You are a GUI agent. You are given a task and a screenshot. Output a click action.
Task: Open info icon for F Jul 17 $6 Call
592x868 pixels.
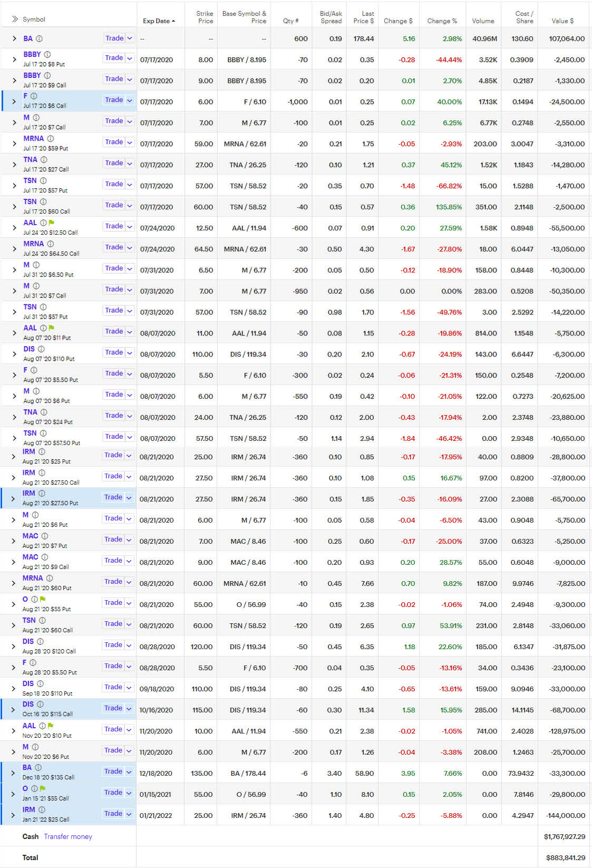point(34,96)
